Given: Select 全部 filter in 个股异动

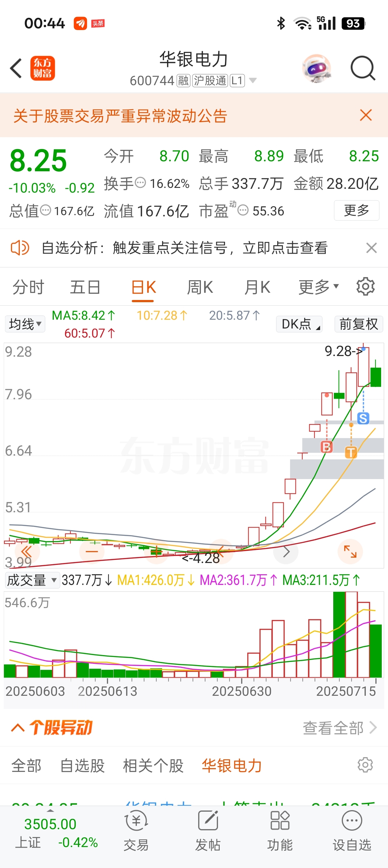Looking at the screenshot, I should [x=26, y=766].
